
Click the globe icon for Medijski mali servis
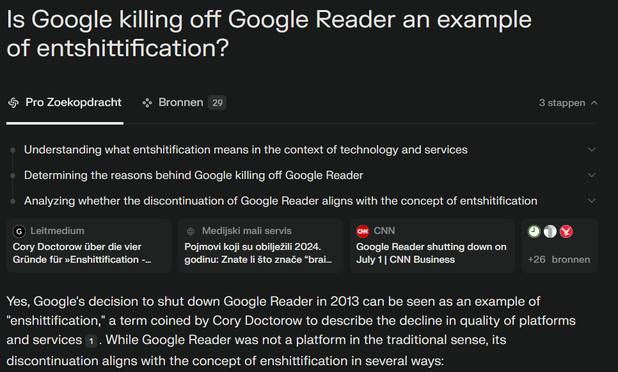(x=191, y=231)
